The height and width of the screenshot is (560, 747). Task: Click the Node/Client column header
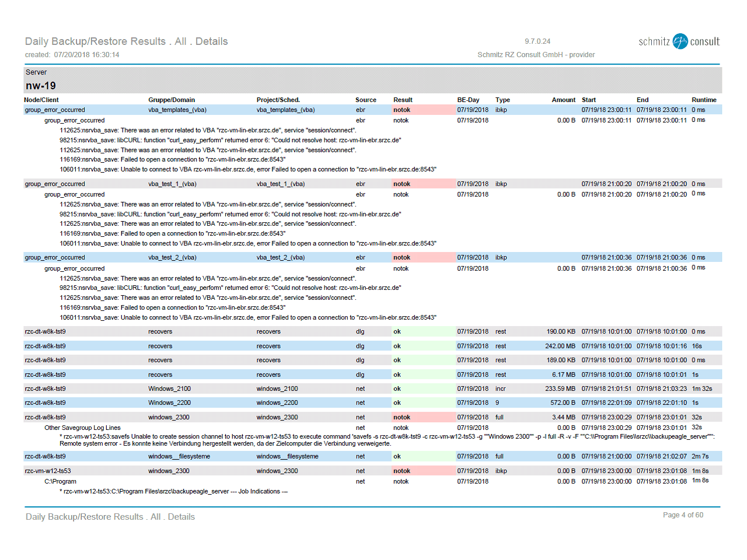41,100
